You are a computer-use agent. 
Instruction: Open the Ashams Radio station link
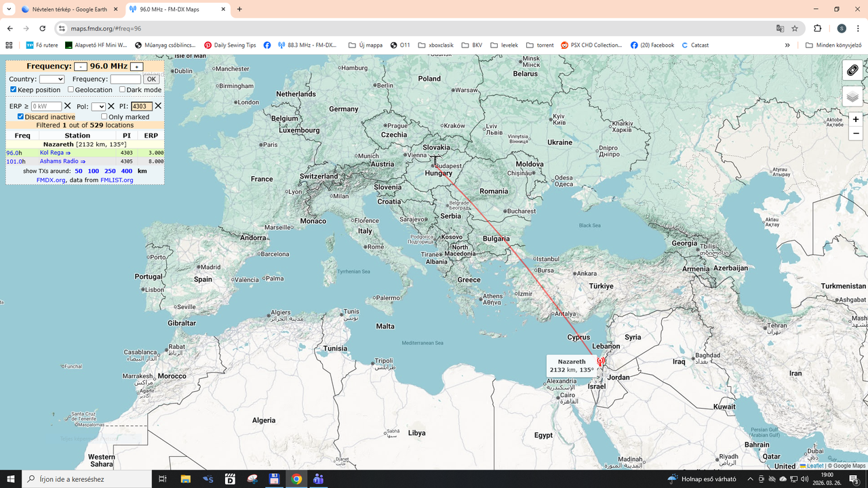tap(62, 161)
